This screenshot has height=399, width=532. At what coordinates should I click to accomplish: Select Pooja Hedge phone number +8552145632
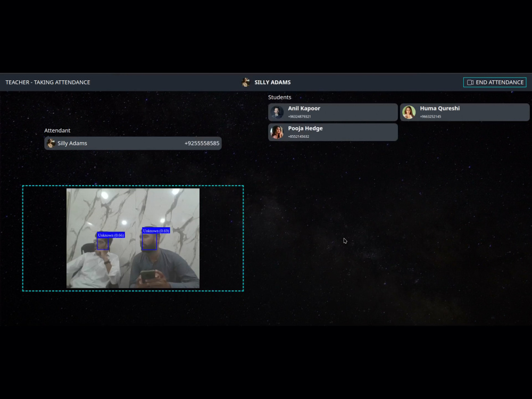tap(298, 137)
